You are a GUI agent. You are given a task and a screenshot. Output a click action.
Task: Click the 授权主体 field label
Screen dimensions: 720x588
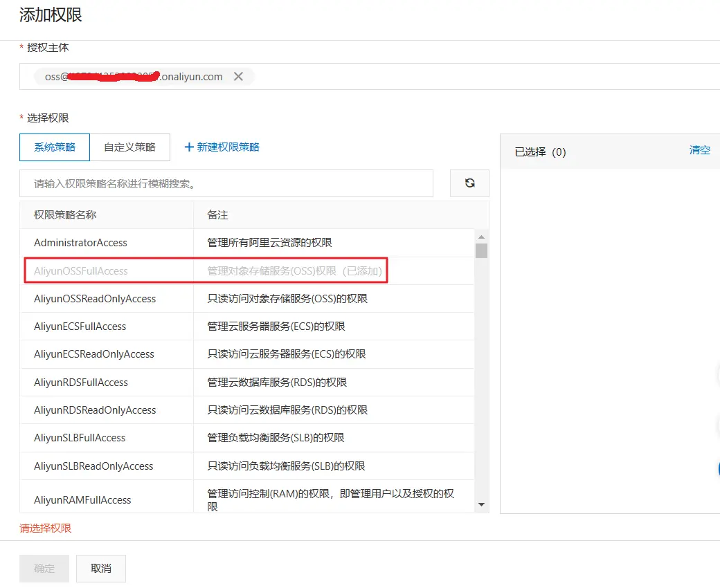pos(48,48)
